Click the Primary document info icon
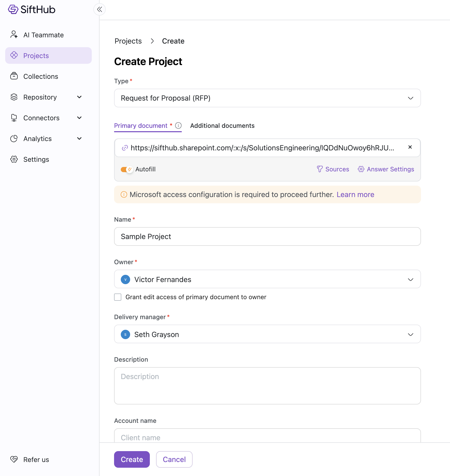Viewport: 450px width, 476px height. (178, 126)
